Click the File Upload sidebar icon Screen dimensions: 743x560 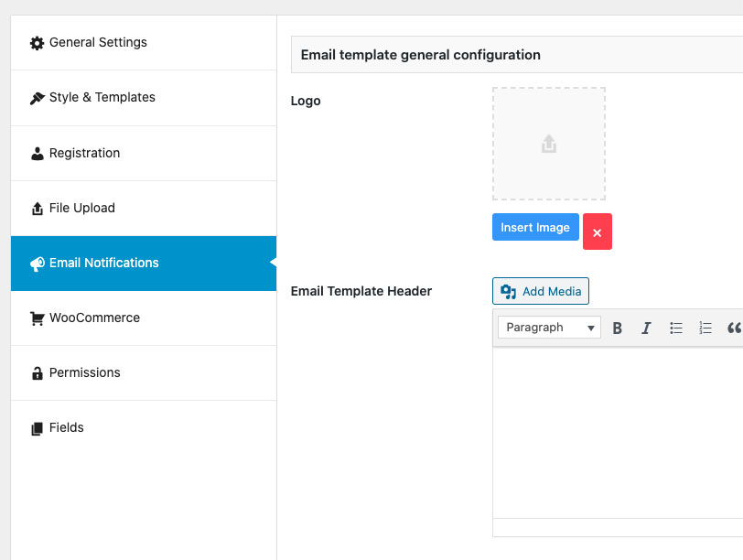coord(37,209)
